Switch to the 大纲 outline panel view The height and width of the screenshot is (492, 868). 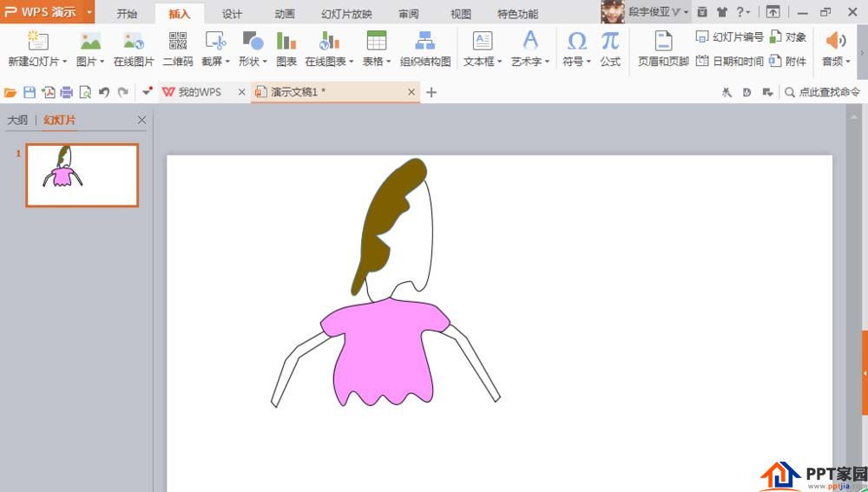pyautogui.click(x=17, y=121)
